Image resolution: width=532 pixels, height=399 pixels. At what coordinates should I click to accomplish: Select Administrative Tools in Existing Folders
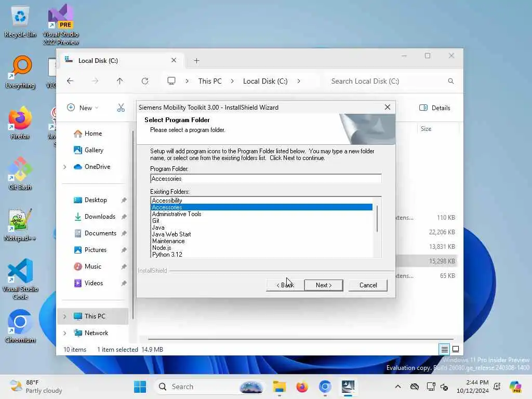[261, 214]
